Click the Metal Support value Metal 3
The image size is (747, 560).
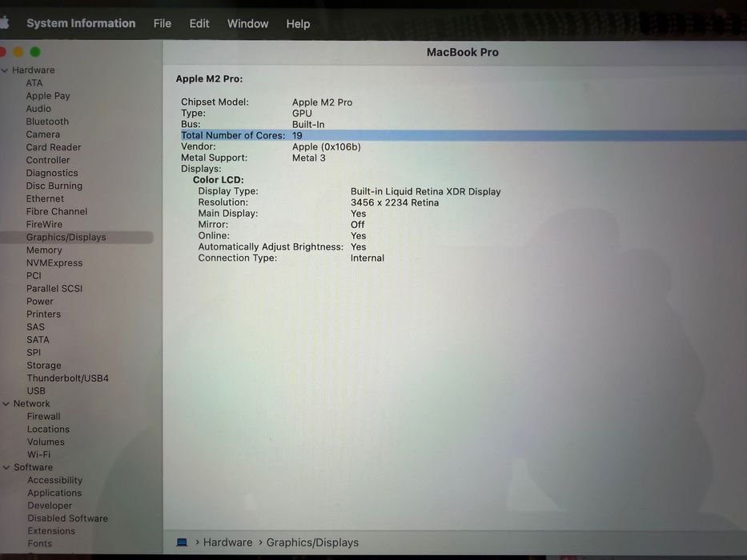click(309, 158)
